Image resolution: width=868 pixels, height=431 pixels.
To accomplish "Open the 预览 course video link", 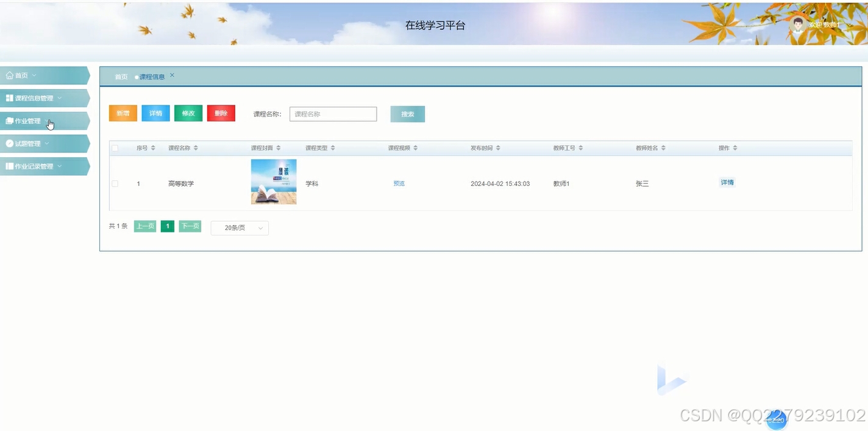I will (399, 183).
